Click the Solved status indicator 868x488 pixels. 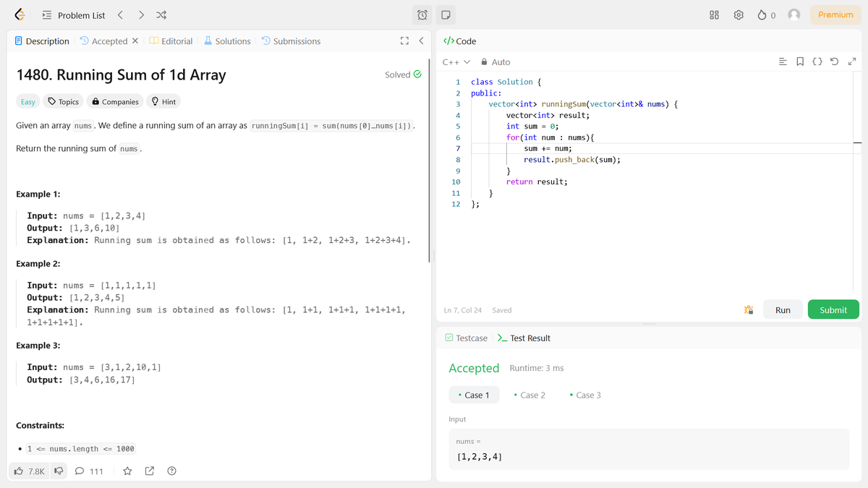(x=403, y=74)
